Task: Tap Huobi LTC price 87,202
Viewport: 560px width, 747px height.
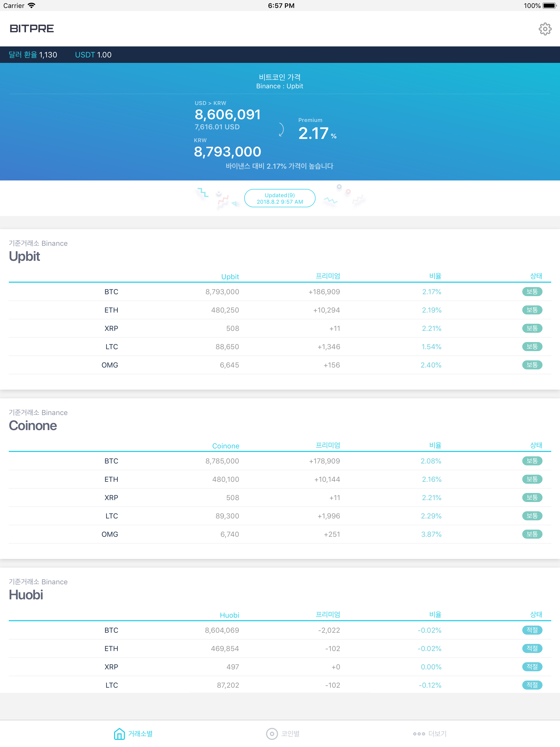Action: [x=228, y=685]
